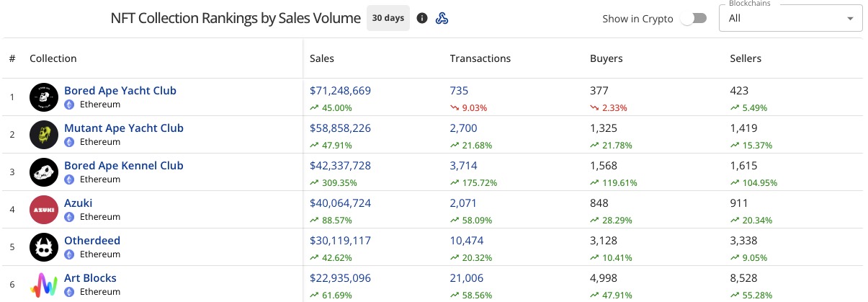Click the 377 buyers value

point(599,91)
